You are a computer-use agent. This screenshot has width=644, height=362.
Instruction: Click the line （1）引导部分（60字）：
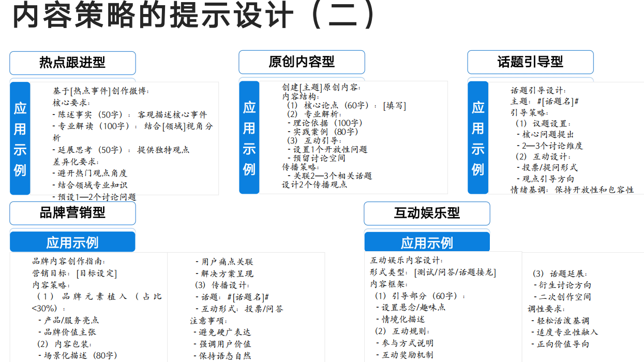pos(420,296)
